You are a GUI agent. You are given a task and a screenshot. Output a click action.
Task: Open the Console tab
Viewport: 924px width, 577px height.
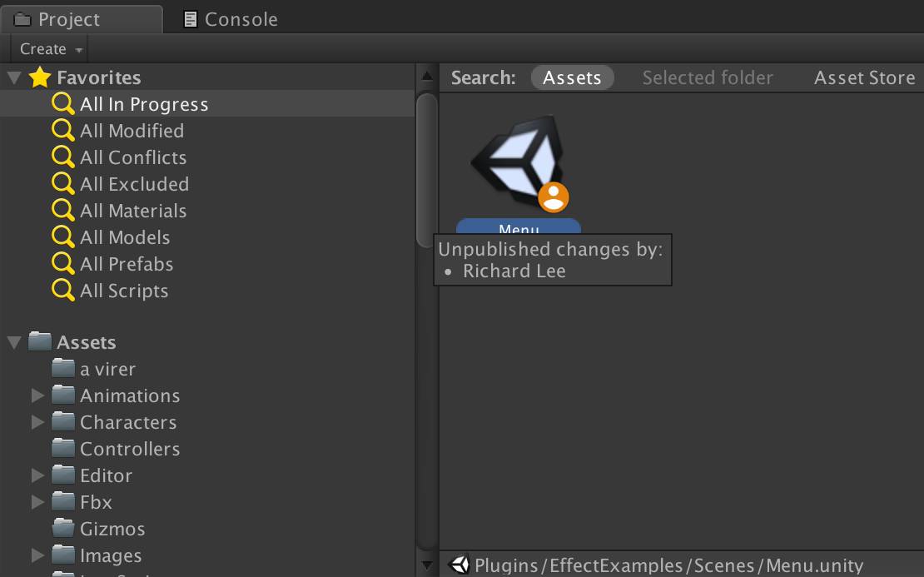coord(231,19)
